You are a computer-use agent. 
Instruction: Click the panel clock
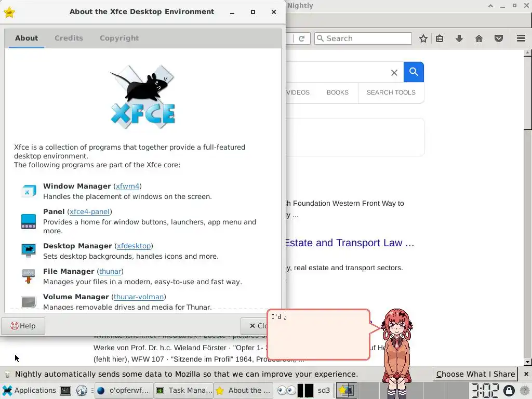pyautogui.click(x=485, y=391)
